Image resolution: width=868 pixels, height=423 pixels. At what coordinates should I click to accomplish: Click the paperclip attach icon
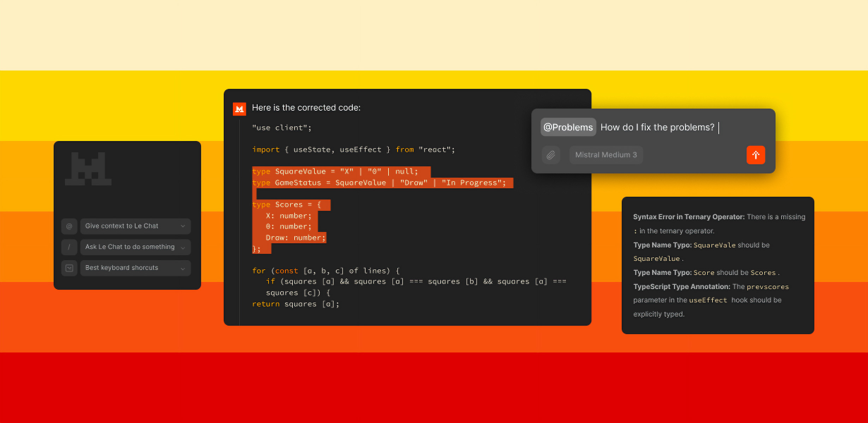[x=551, y=155]
